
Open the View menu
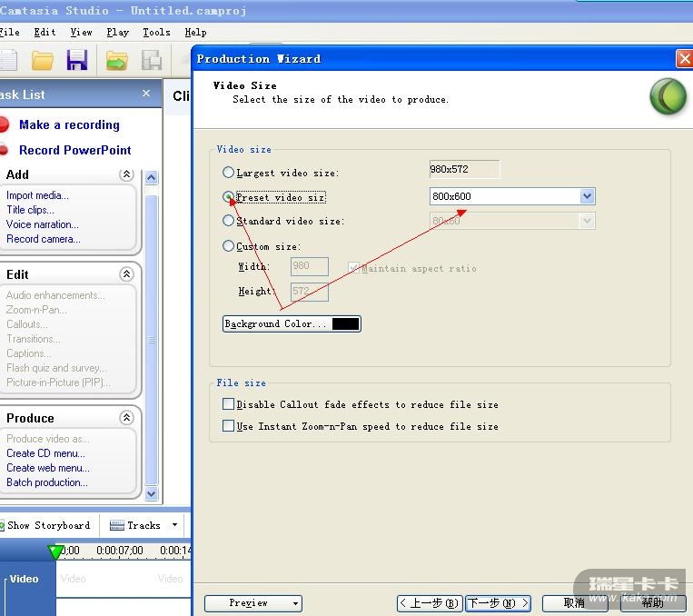point(81,33)
